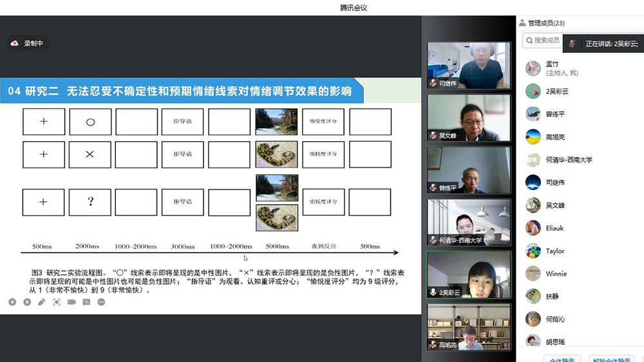Click the camera icon in slide toolbar
The height and width of the screenshot is (362, 644).
pyautogui.click(x=71, y=302)
